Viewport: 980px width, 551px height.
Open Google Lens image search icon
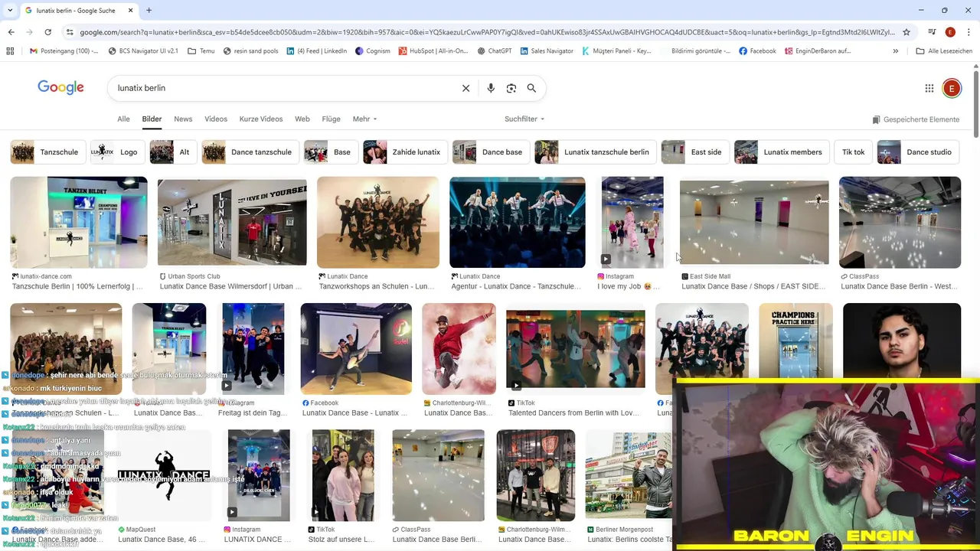[x=511, y=88]
